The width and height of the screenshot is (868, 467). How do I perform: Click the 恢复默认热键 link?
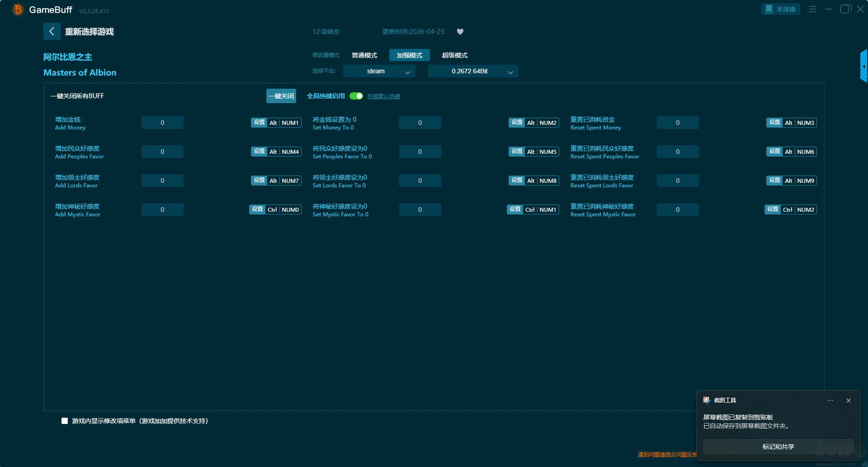click(x=384, y=96)
